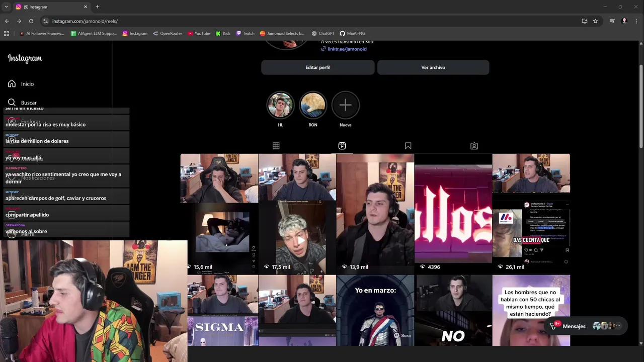Click the Instagram logo in sidebar
644x362 pixels.
[x=25, y=58]
